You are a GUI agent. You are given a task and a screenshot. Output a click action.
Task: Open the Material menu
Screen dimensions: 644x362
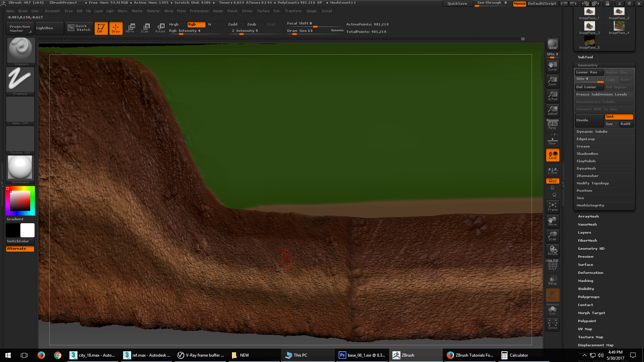click(x=153, y=11)
